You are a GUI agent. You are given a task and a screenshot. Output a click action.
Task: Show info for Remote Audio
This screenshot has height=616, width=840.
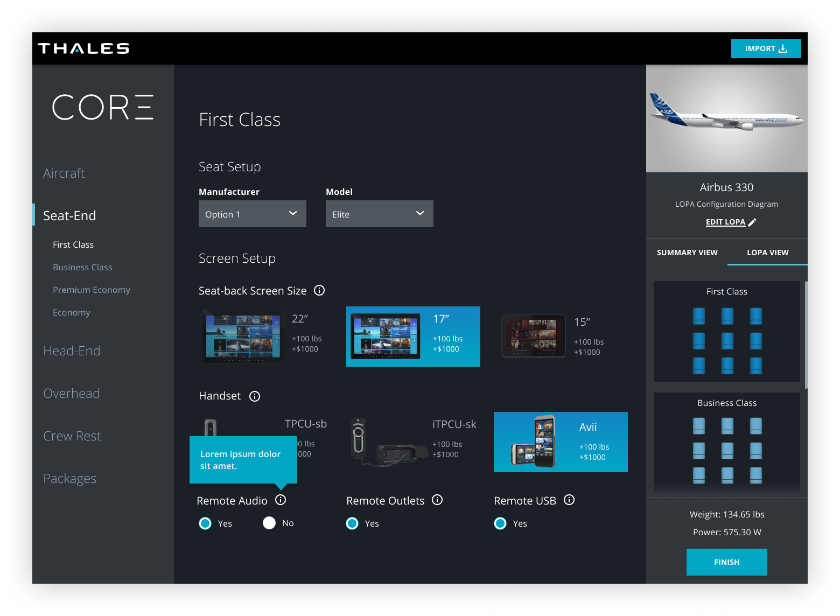pyautogui.click(x=281, y=500)
